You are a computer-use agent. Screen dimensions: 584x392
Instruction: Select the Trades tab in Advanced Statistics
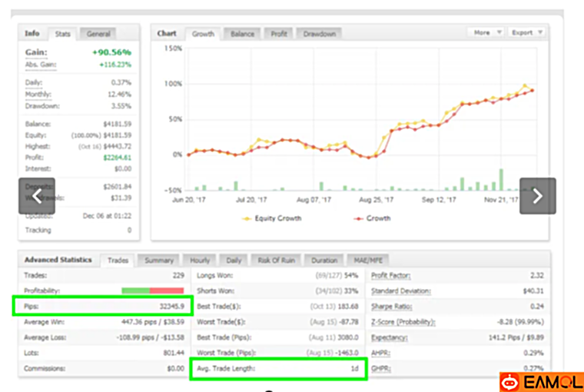point(118,261)
